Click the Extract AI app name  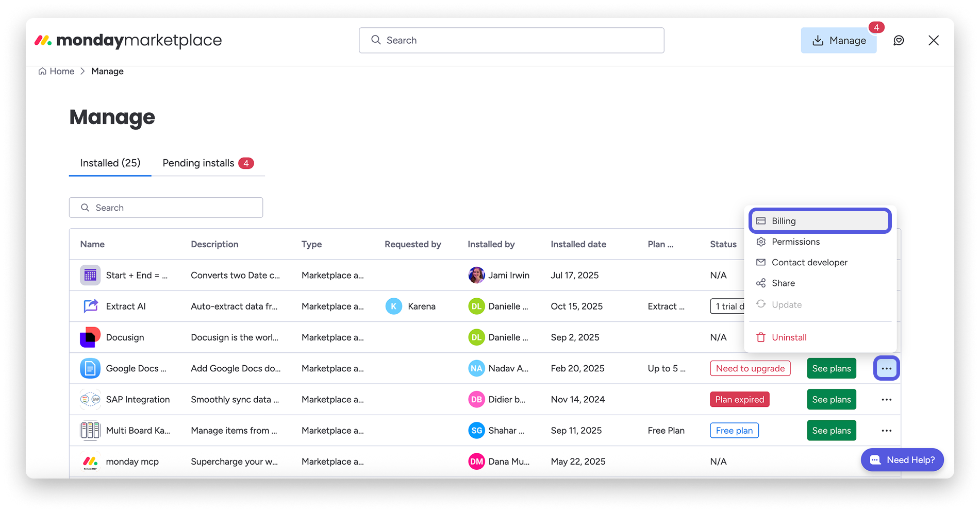coord(126,306)
